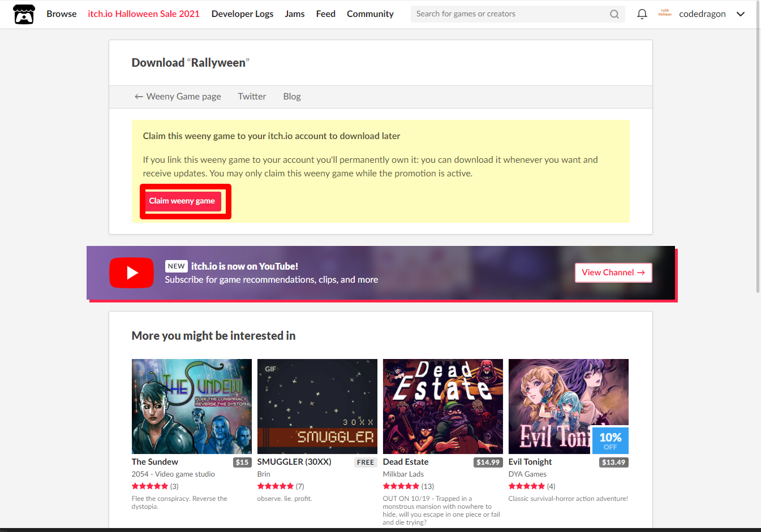Click the search magnifier icon

tap(614, 14)
